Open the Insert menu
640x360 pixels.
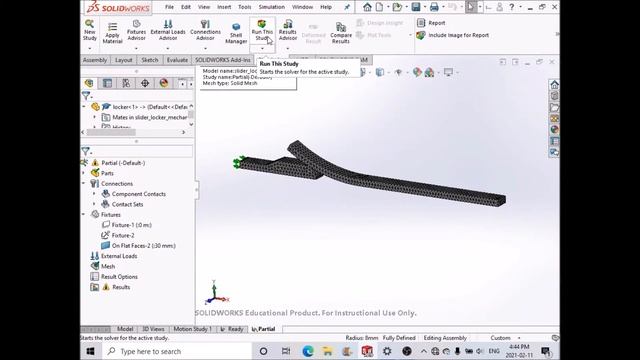pyautogui.click(x=224, y=7)
